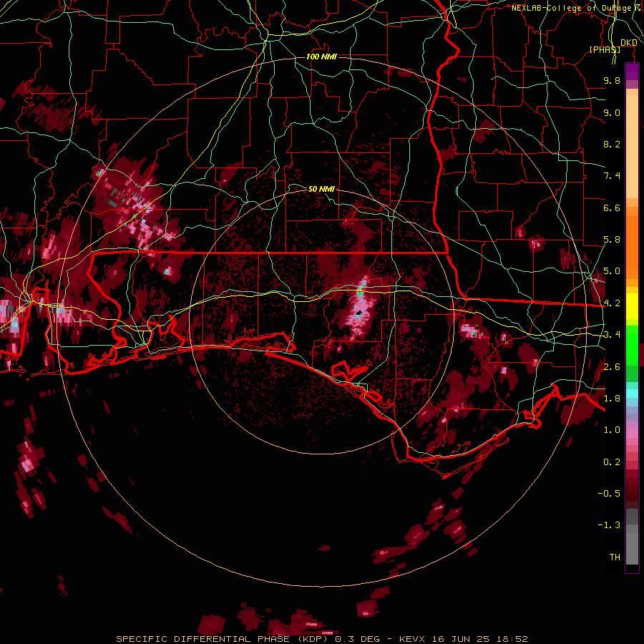Viewport: 644px width, 644px height.
Task: Click the SPECIFIC DIFFERENTIAL PHASE caption title
Action: (203, 639)
